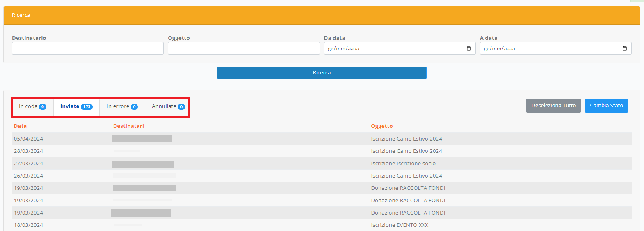Focus the A data date field
This screenshot has width=644, height=231.
pyautogui.click(x=550, y=49)
